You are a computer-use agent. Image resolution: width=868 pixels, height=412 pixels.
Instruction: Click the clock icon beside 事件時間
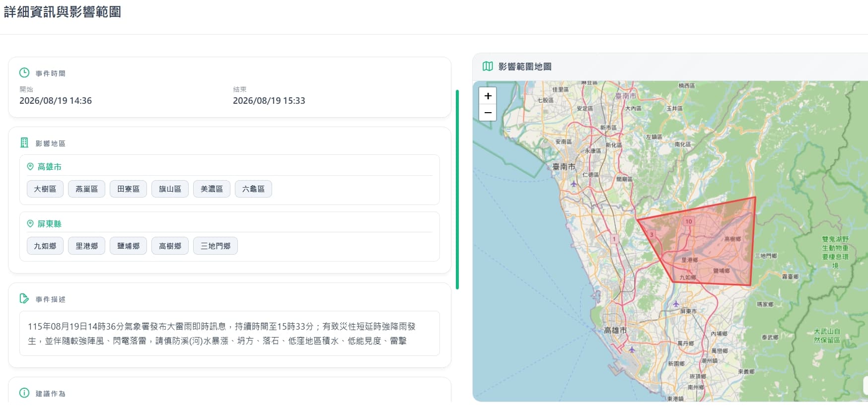tap(24, 72)
